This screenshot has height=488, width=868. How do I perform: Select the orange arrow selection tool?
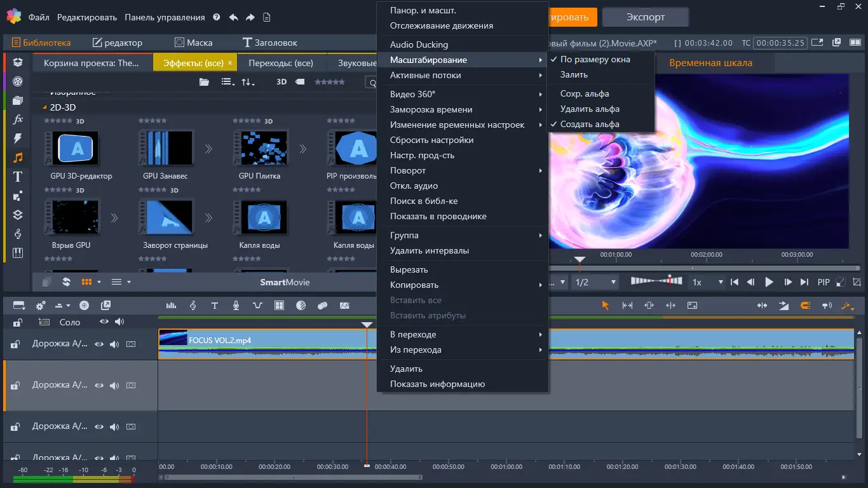pos(605,306)
